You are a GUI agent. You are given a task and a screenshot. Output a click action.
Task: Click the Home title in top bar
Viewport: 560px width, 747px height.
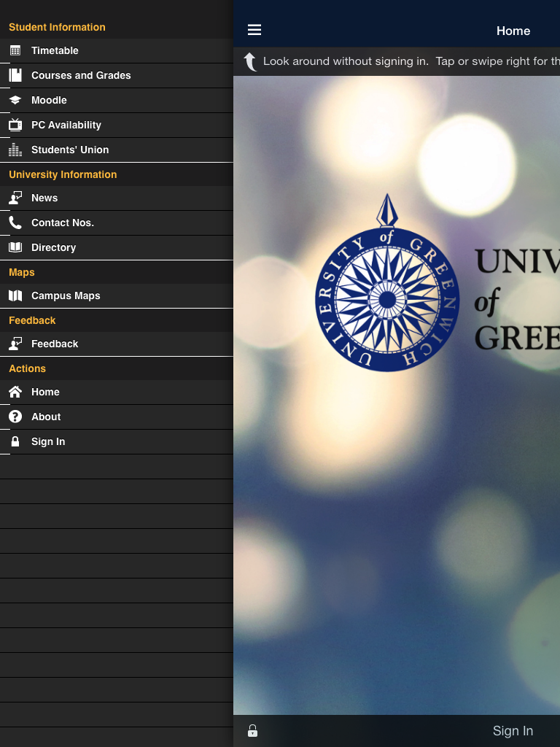pos(513,31)
